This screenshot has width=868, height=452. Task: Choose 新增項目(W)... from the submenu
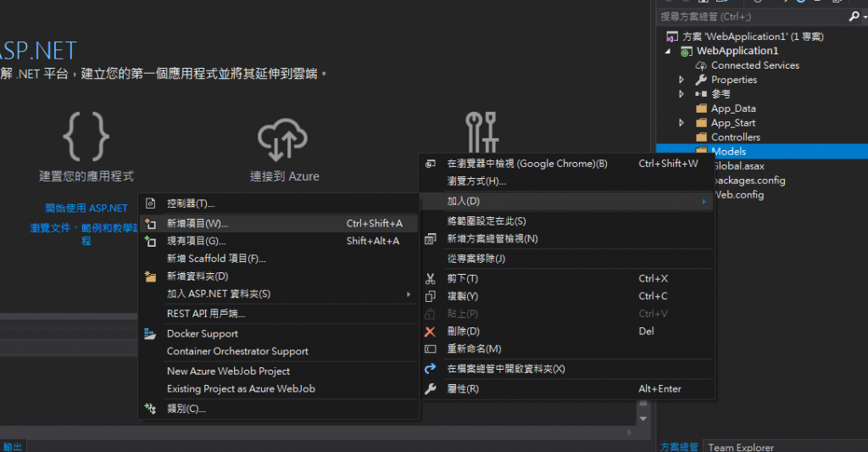[x=279, y=223]
